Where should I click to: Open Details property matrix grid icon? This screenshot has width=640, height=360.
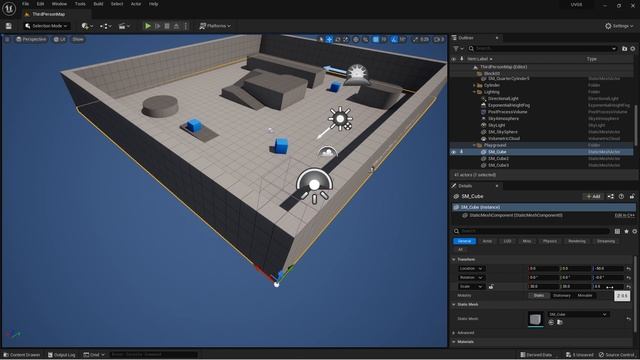[x=617, y=231]
